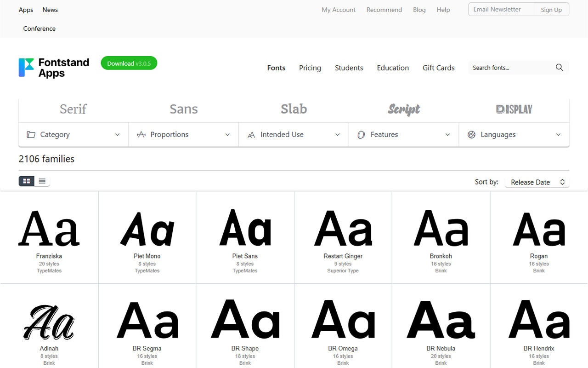The image size is (588, 368).
Task: Click the TypeMates foundry under Piet Mono
Action: (147, 271)
